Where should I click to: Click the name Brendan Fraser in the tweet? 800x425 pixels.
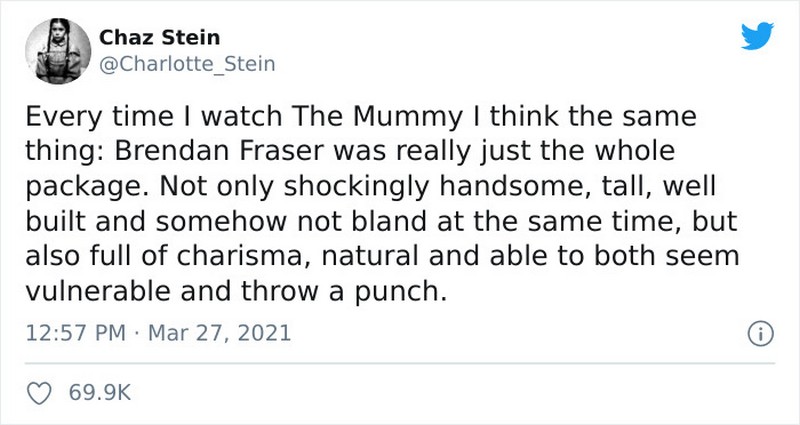[x=218, y=151]
